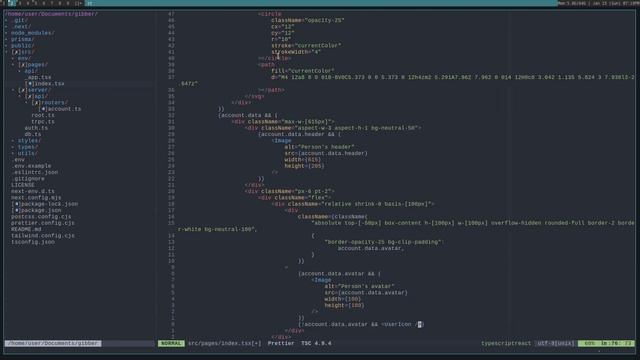This screenshot has width=640, height=360.
Task: Click the Prettier label in statusline
Action: (281, 343)
